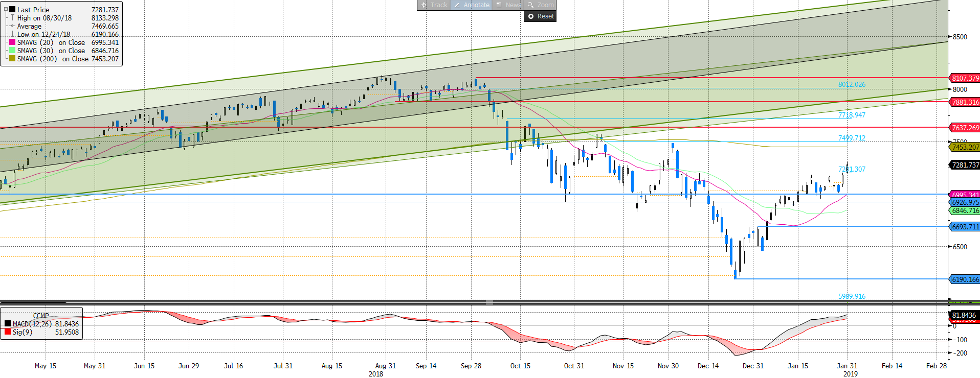Image resolution: width=980 pixels, height=378 pixels.
Task: Click the legend value 7469.665
Action: tap(105, 26)
